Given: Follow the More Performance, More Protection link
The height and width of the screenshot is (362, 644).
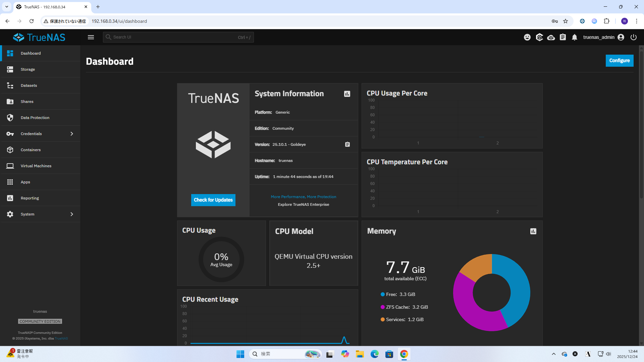Looking at the screenshot, I should click(x=303, y=197).
